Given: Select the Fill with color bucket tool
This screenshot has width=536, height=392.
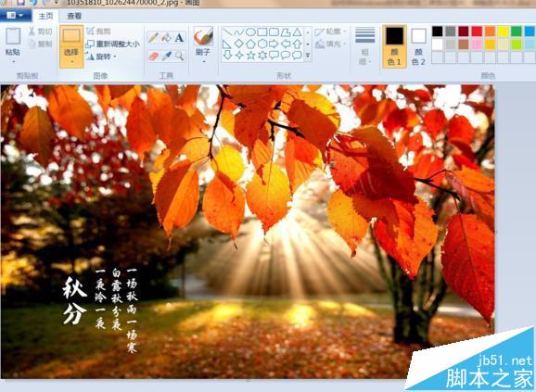Looking at the screenshot, I should point(167,37).
